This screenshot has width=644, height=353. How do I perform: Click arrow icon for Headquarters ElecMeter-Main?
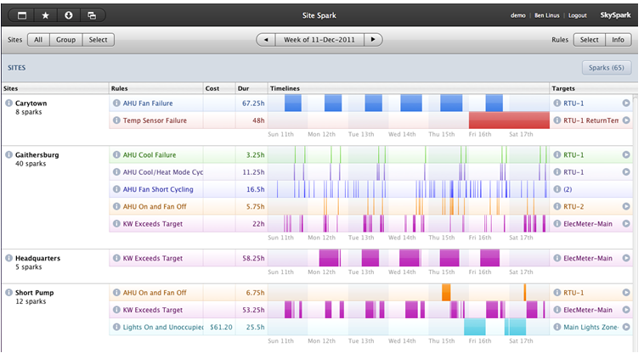626,258
